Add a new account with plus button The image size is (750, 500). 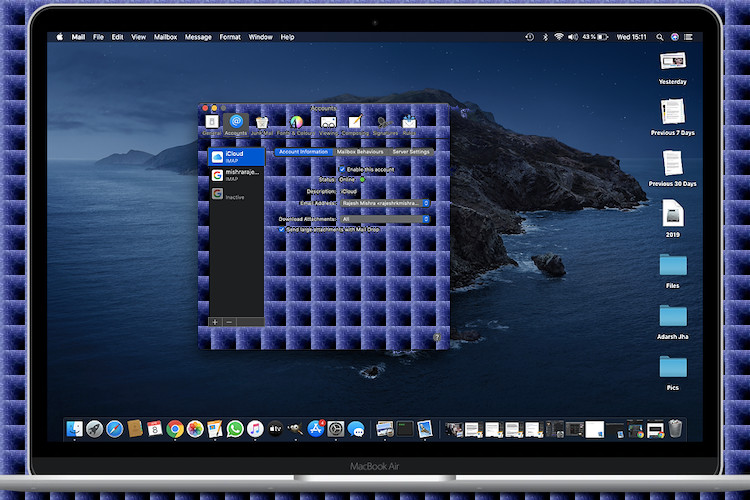pyautogui.click(x=216, y=322)
